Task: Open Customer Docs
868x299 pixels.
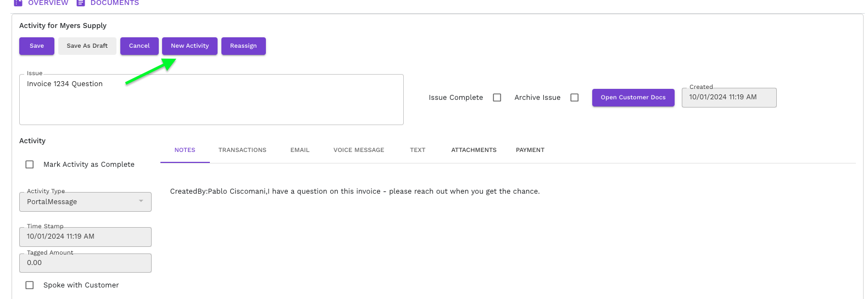Action: pyautogui.click(x=633, y=98)
